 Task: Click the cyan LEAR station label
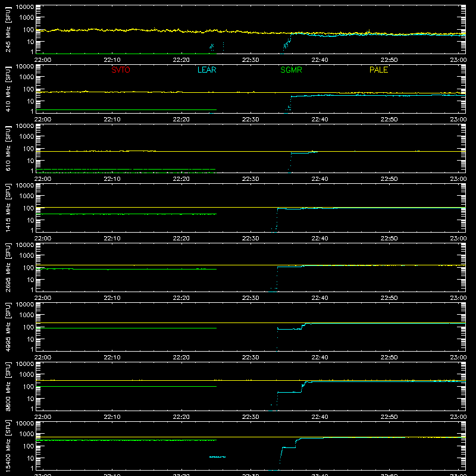click(206, 70)
